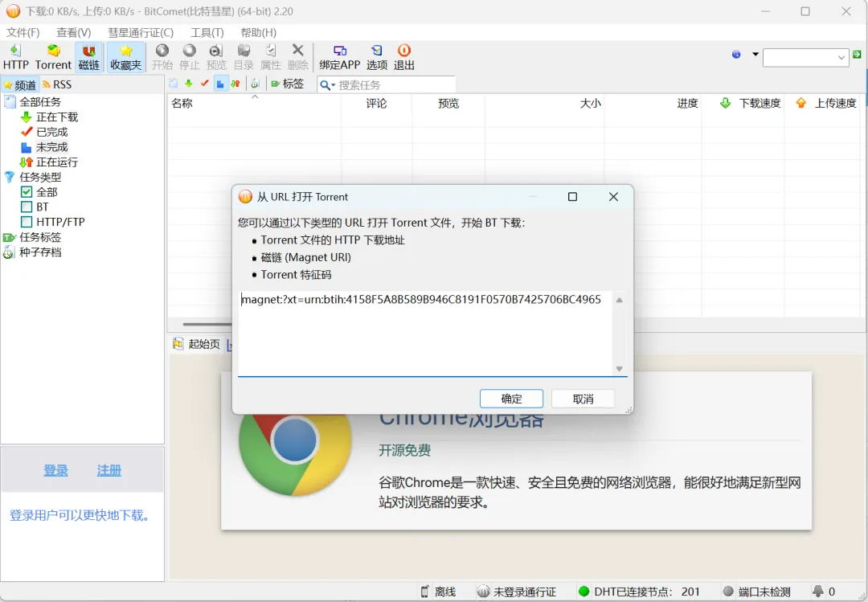Click the 未登录通行证 status bar entry
This screenshot has width=868, height=602.
[x=517, y=592]
